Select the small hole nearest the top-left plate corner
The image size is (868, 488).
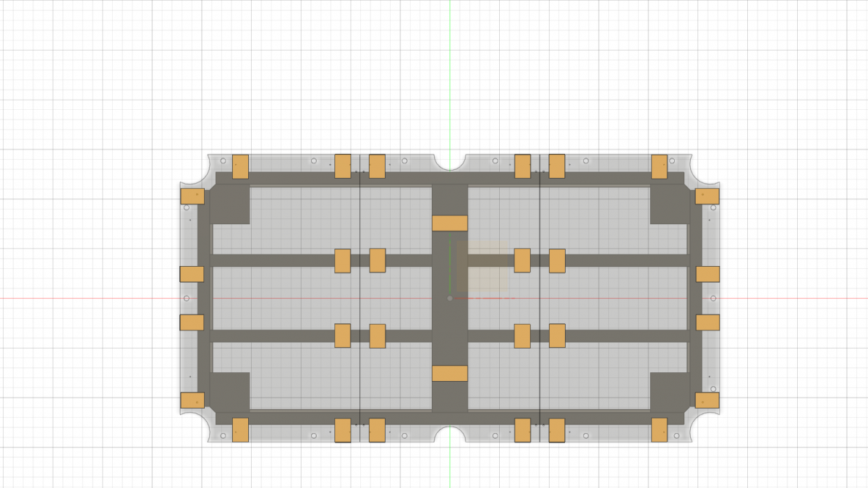[224, 160]
